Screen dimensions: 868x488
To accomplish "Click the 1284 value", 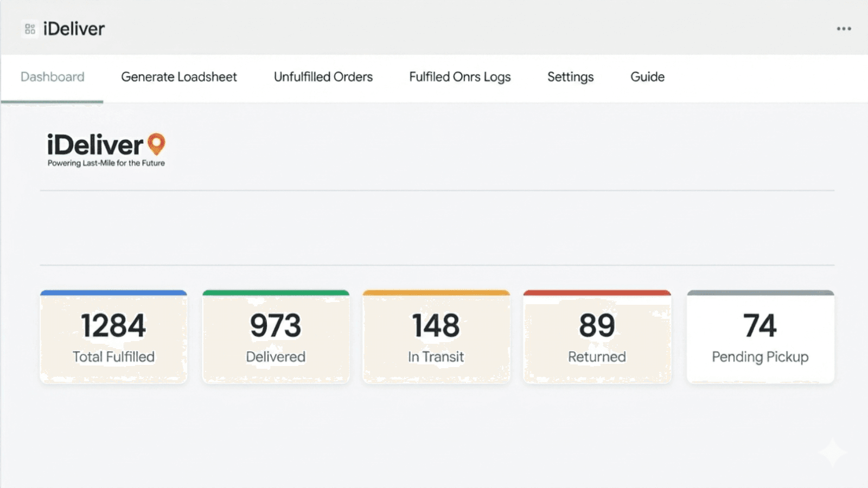I will [x=113, y=325].
